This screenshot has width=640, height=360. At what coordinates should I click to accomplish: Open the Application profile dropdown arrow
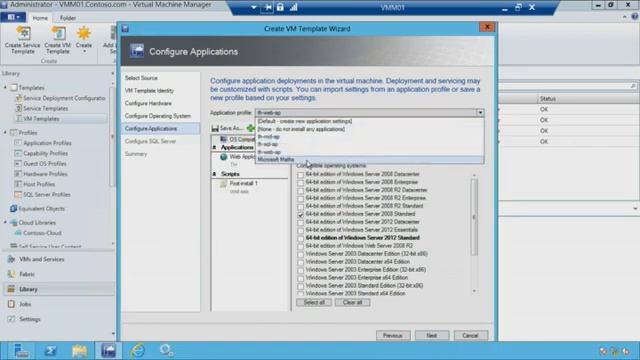pos(480,113)
